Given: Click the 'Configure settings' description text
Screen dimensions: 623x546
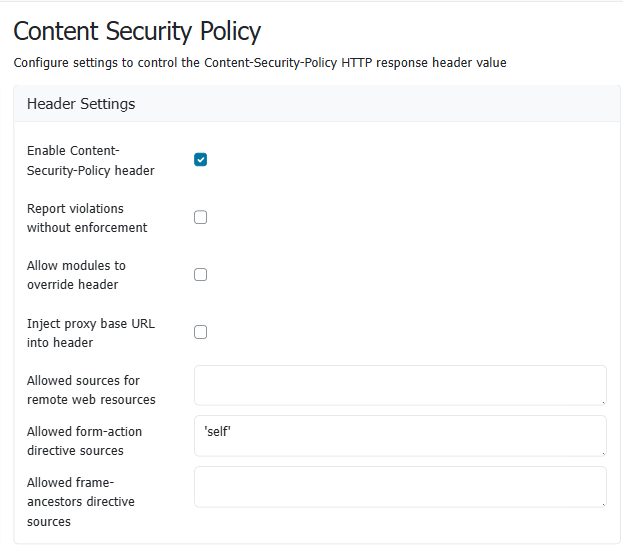Looking at the screenshot, I should [x=260, y=63].
